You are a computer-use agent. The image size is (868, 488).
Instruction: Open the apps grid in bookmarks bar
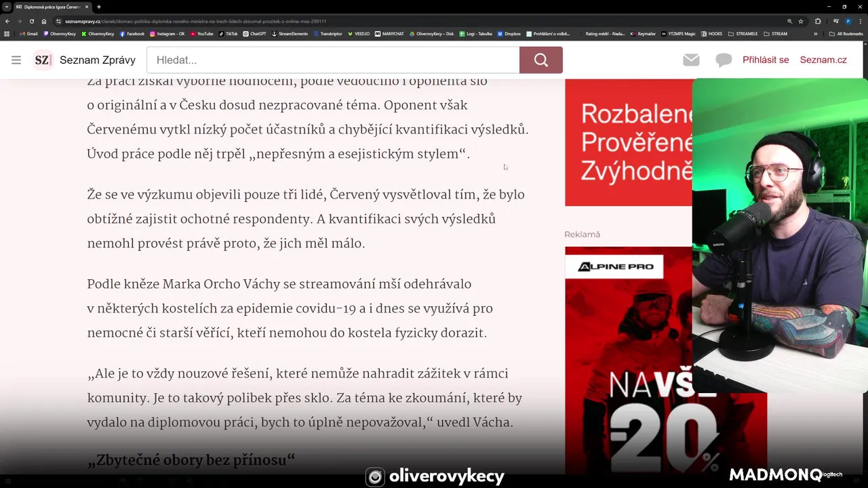click(7, 33)
